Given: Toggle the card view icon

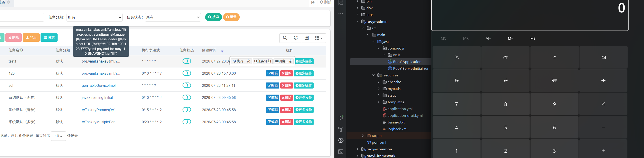Looking at the screenshot, I should tap(307, 38).
